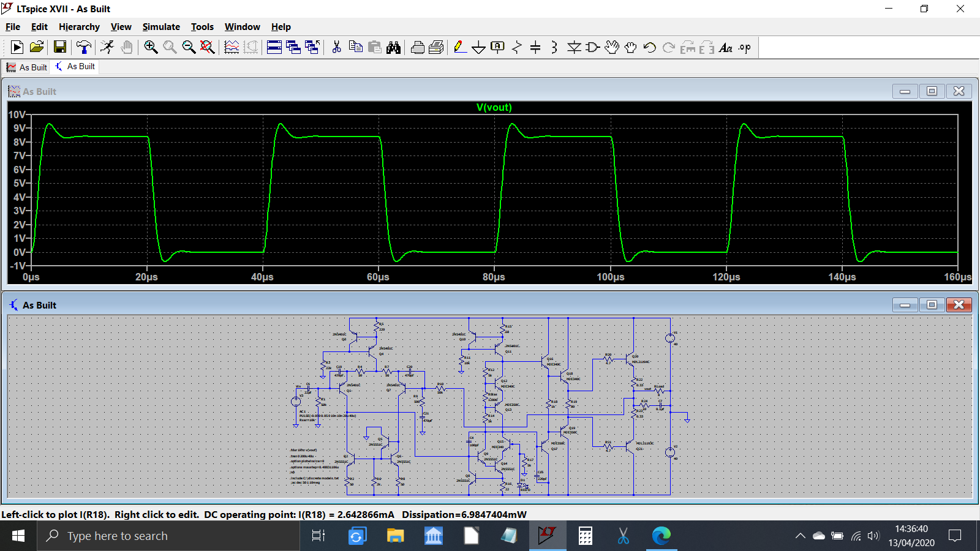
Task: Click the Pan magnifier icon
Action: coord(170,47)
